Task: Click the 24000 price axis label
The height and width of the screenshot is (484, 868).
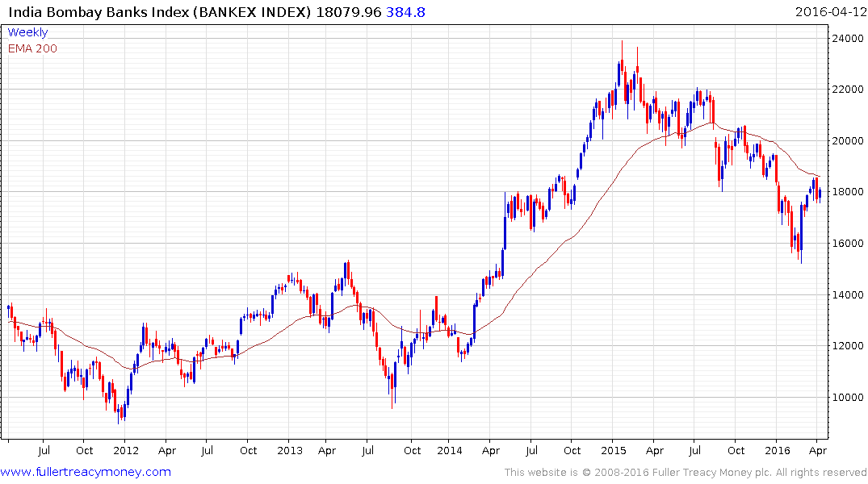Action: coord(848,38)
